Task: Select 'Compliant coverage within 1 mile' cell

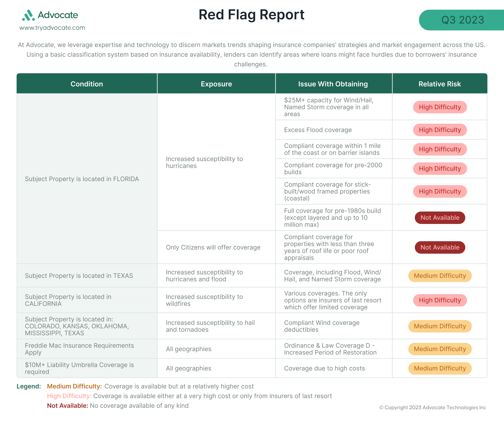Action: tap(334, 149)
